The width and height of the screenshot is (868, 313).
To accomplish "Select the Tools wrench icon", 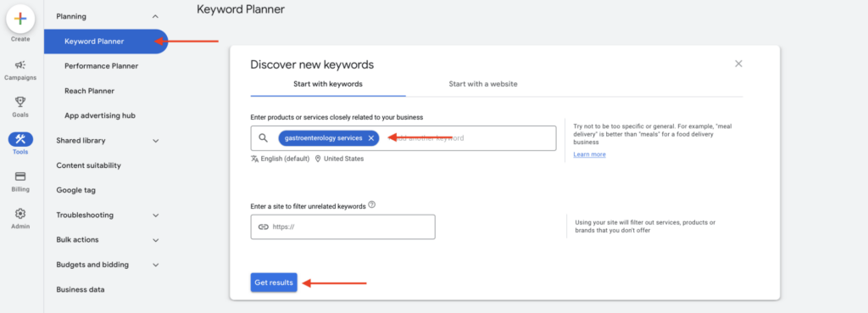I will coord(20,139).
